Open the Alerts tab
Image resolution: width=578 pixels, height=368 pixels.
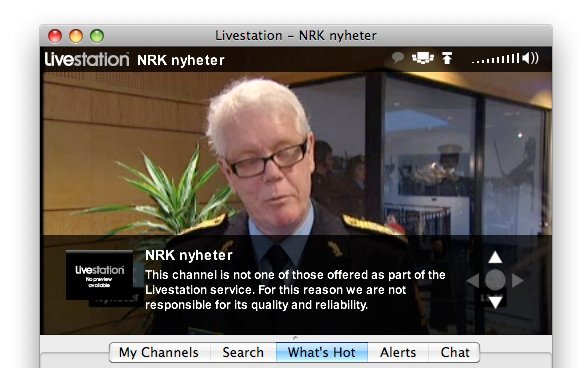[398, 353]
